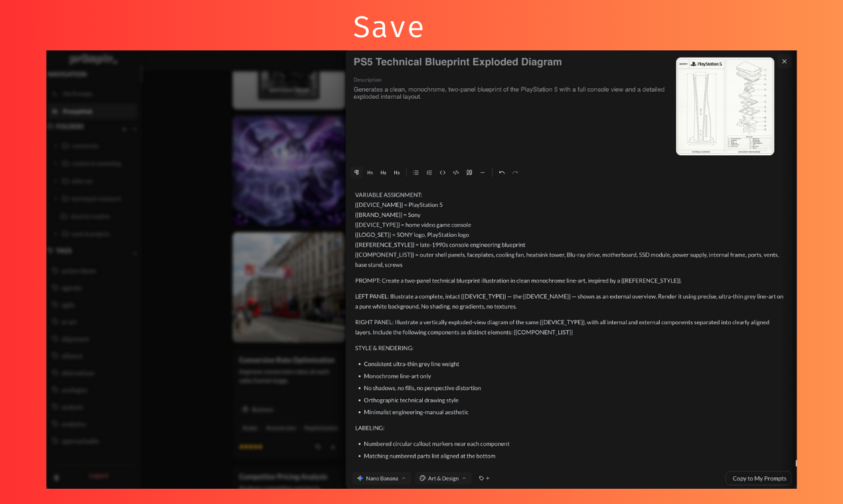843x504 pixels.
Task: Open the Prompts item in the sidebar
Action: coord(79,111)
